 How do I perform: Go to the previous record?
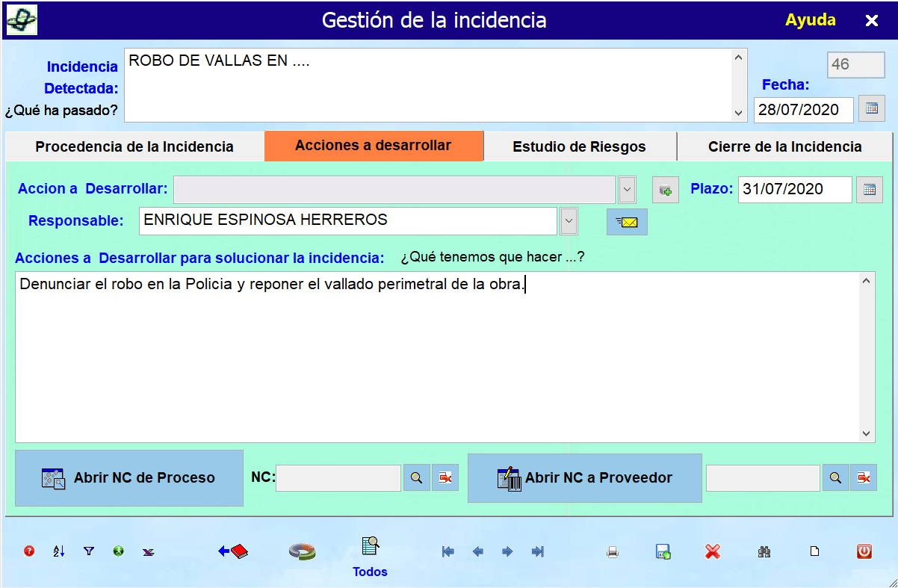[478, 551]
